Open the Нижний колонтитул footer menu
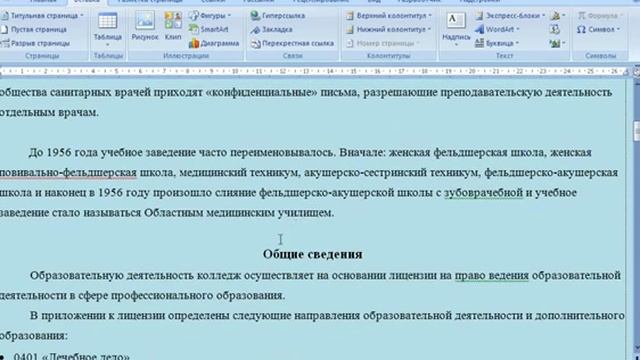Image resolution: width=640 pixels, height=360 pixels. click(x=389, y=29)
